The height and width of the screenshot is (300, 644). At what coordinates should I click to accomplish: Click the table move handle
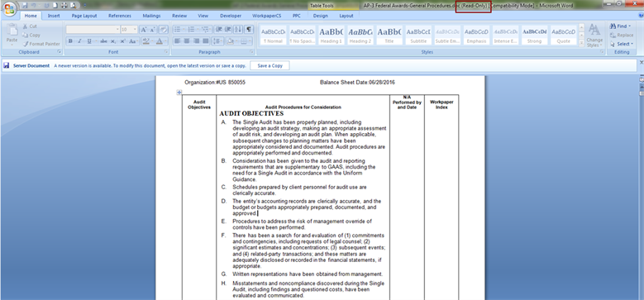tap(179, 93)
